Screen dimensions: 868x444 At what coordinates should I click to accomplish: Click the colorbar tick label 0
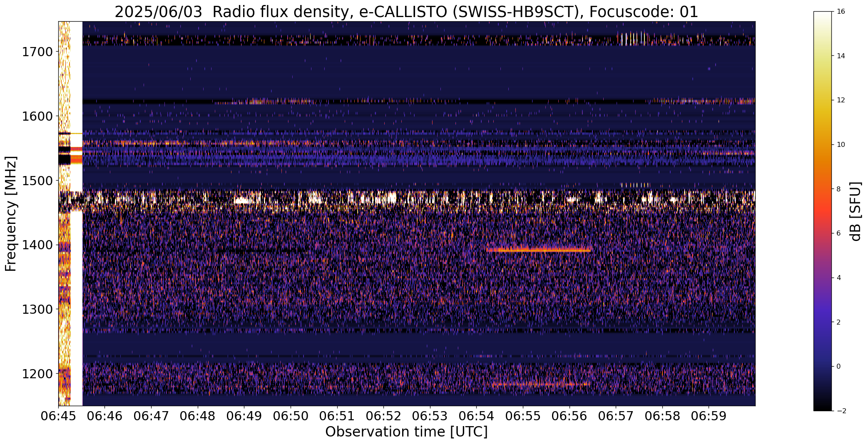point(838,367)
